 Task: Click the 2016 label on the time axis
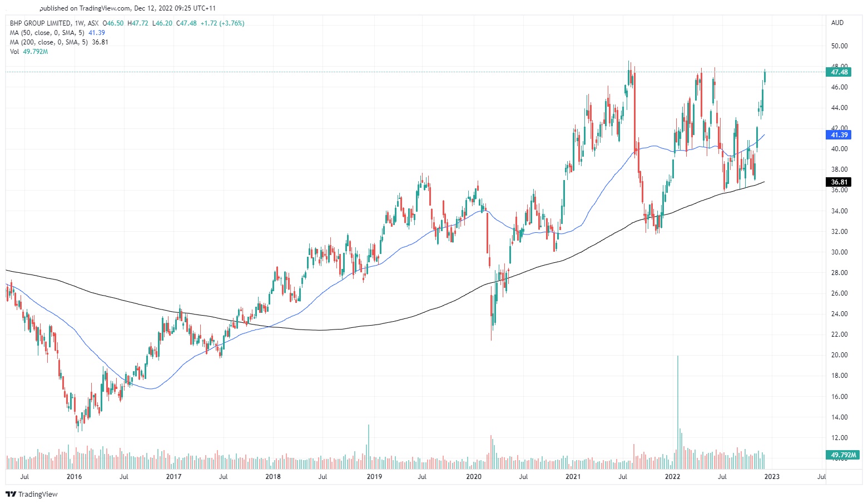tap(74, 477)
